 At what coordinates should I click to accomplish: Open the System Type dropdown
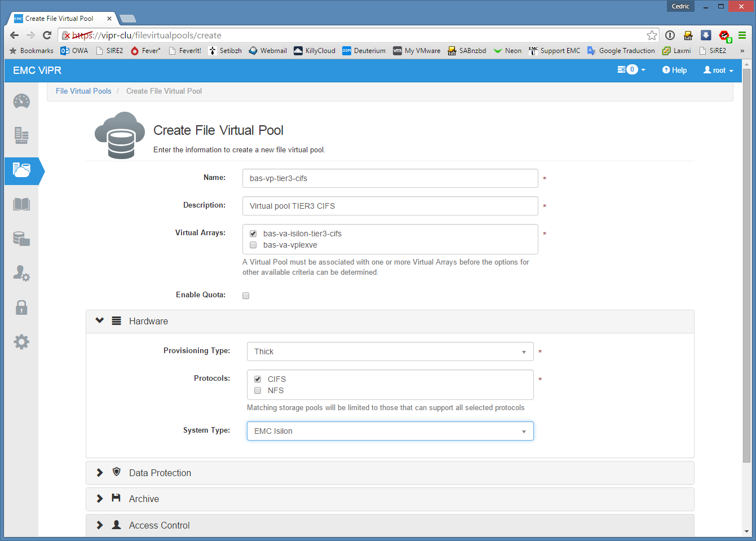(x=390, y=431)
